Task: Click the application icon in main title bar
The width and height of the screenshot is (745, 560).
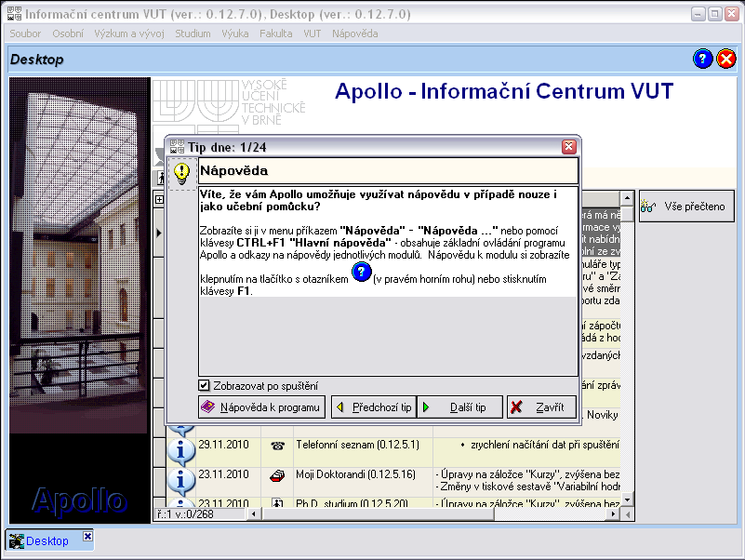Action: pyautogui.click(x=14, y=14)
